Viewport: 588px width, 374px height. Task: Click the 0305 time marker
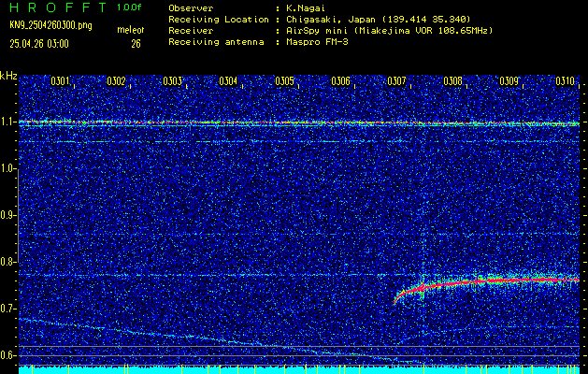click(x=284, y=81)
